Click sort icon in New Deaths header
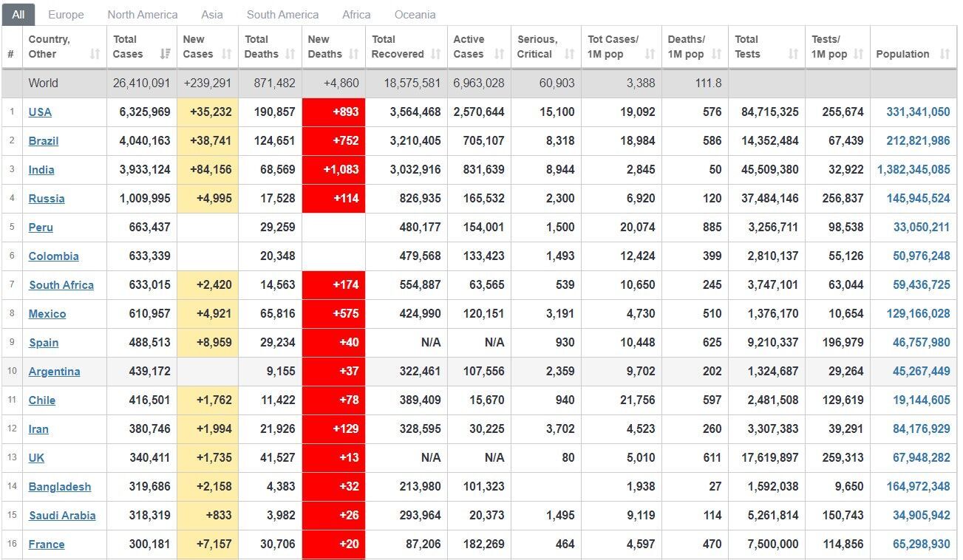The height and width of the screenshot is (560, 963). coord(353,54)
